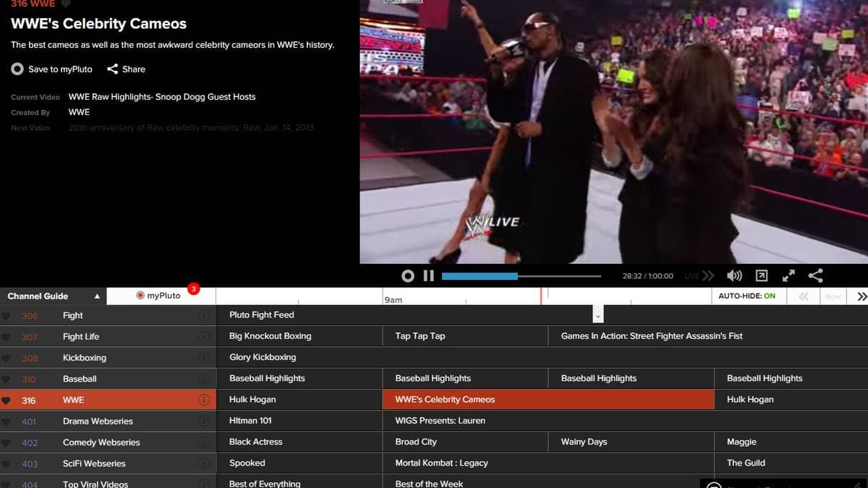The width and height of the screenshot is (868, 488).
Task: Favorite channel 308 Kickboxing with heart
Action: click(x=7, y=358)
